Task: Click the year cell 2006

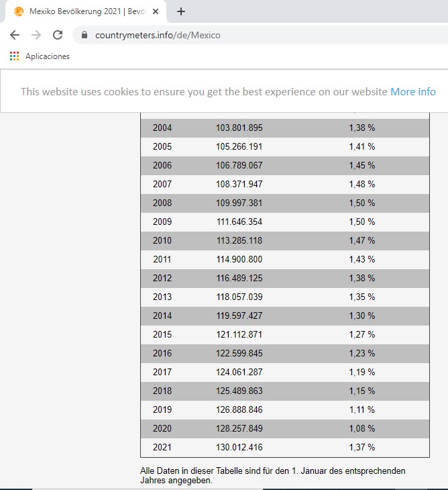Action: (x=162, y=165)
